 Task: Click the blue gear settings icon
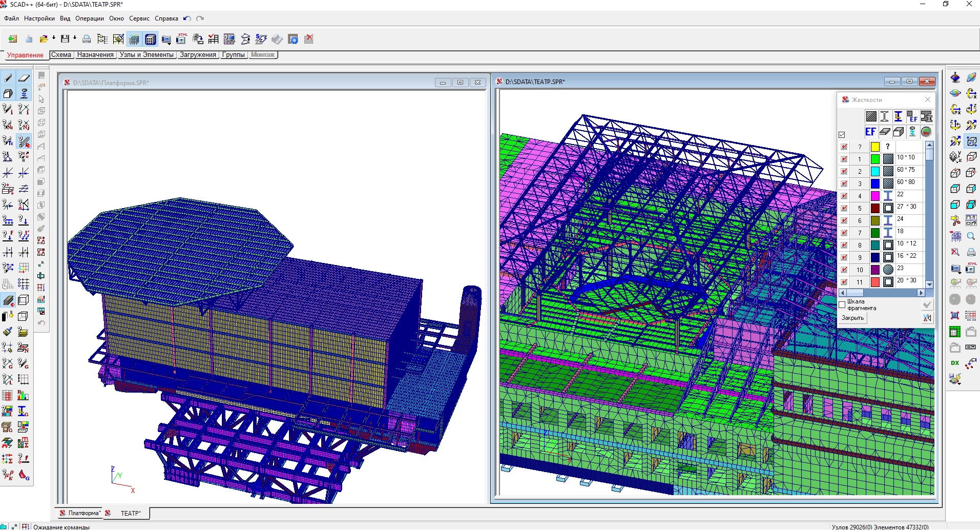click(293, 39)
